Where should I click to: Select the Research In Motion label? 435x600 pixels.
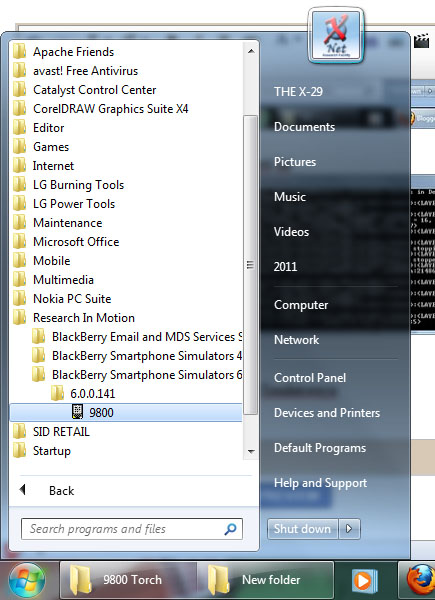pyautogui.click(x=84, y=318)
